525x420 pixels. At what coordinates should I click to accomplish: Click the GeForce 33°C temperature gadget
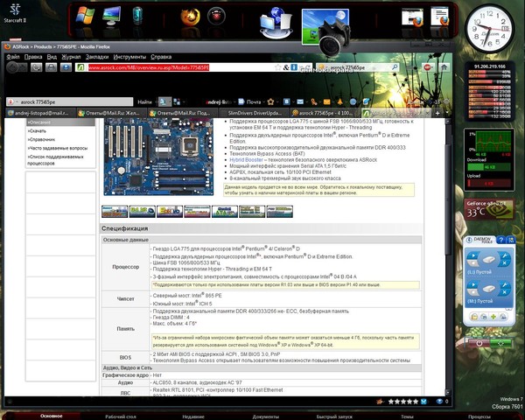pyautogui.click(x=489, y=209)
